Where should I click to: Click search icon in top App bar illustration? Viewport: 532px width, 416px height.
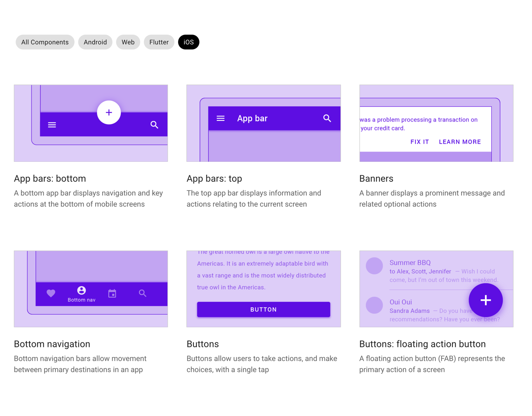pyautogui.click(x=327, y=118)
